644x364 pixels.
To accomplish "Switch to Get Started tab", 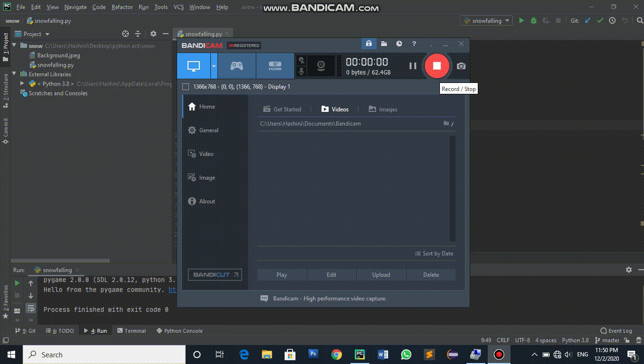I will (282, 109).
